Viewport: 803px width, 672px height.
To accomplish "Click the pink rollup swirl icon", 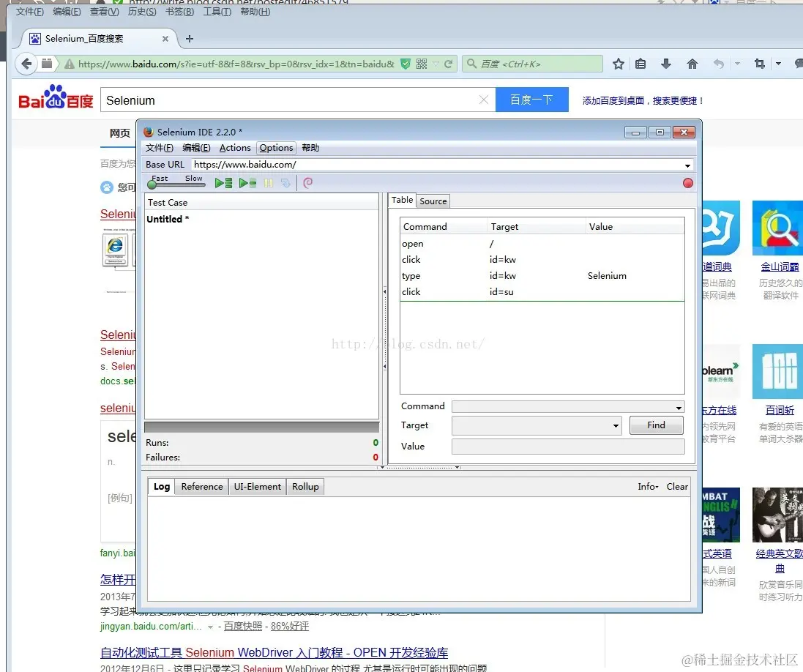I will click(x=307, y=183).
